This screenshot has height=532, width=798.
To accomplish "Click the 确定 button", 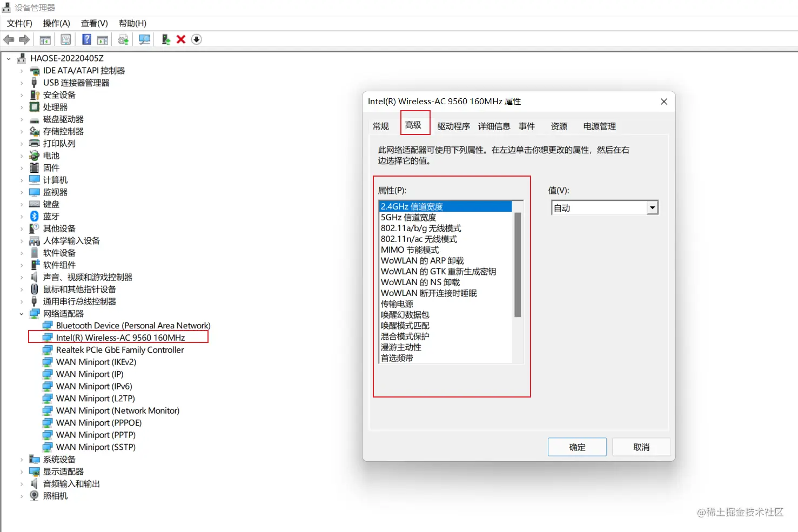I will (577, 447).
